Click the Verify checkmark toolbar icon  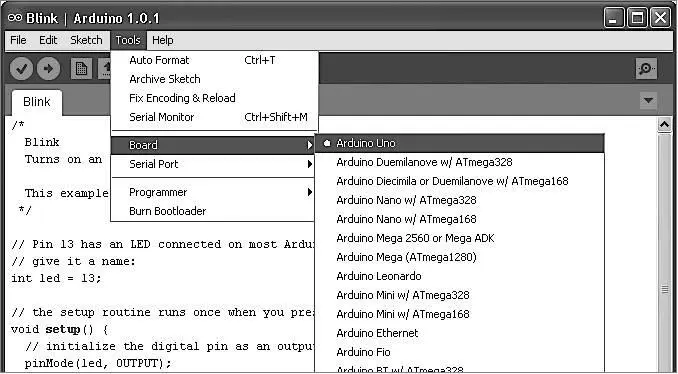[21, 69]
